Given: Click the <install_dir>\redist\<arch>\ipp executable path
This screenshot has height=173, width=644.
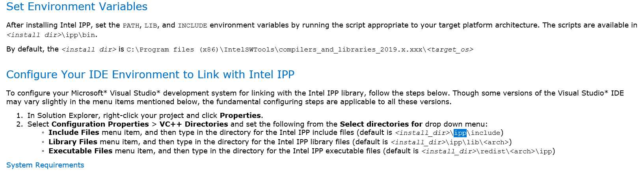Looking at the screenshot, I should point(488,151).
